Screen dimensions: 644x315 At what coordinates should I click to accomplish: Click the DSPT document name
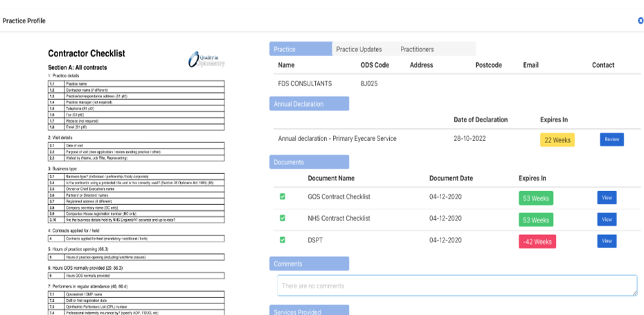[x=315, y=240]
